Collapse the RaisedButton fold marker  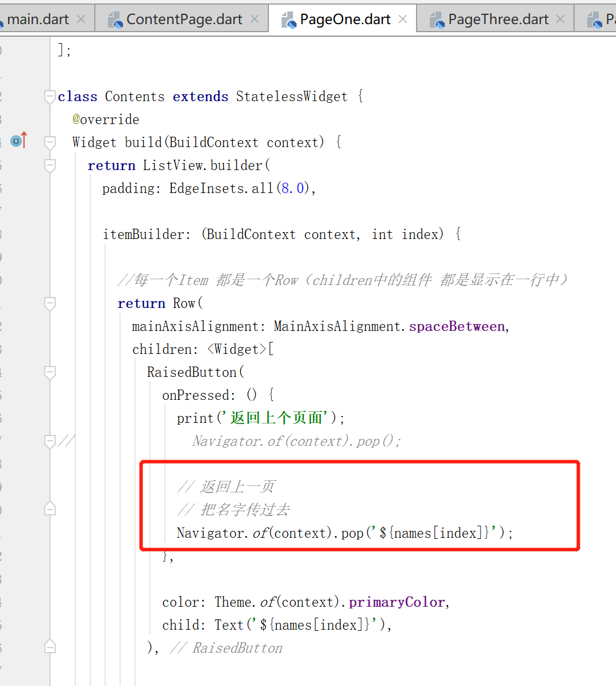click(x=50, y=373)
